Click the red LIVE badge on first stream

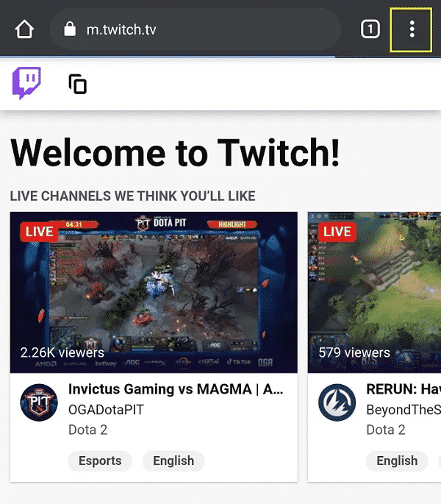pos(39,232)
